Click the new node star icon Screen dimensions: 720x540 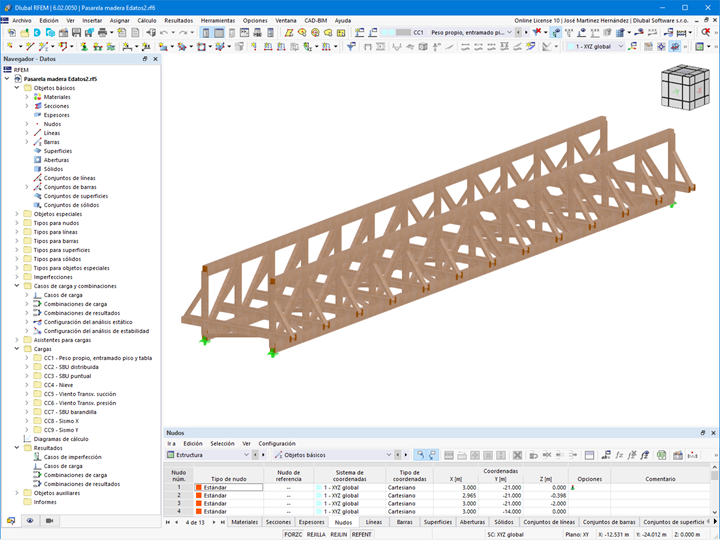point(10,46)
